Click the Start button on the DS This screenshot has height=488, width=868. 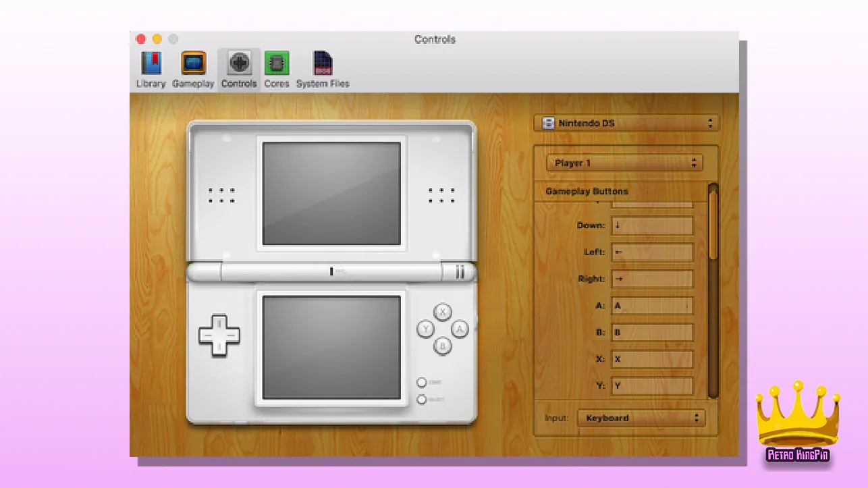(x=422, y=383)
